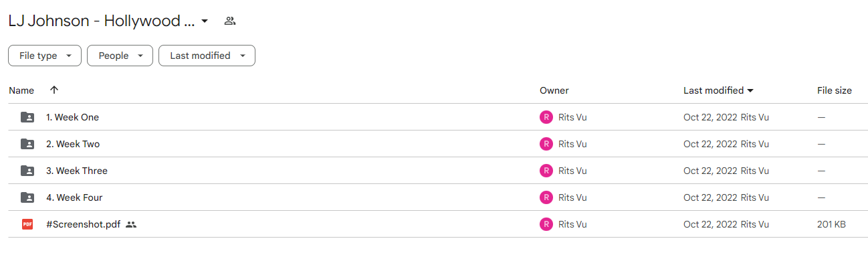Sort by the Name column header
This screenshot has width=868, height=259.
click(21, 90)
